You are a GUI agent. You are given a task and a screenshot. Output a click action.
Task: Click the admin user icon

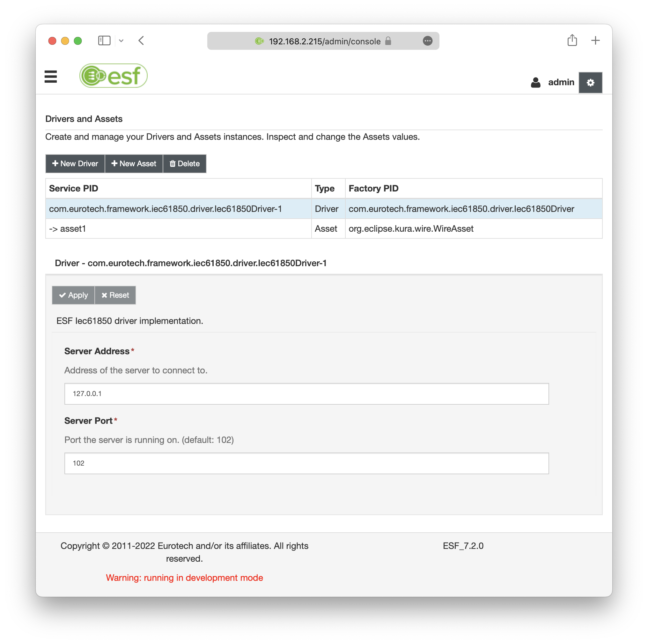click(x=535, y=83)
